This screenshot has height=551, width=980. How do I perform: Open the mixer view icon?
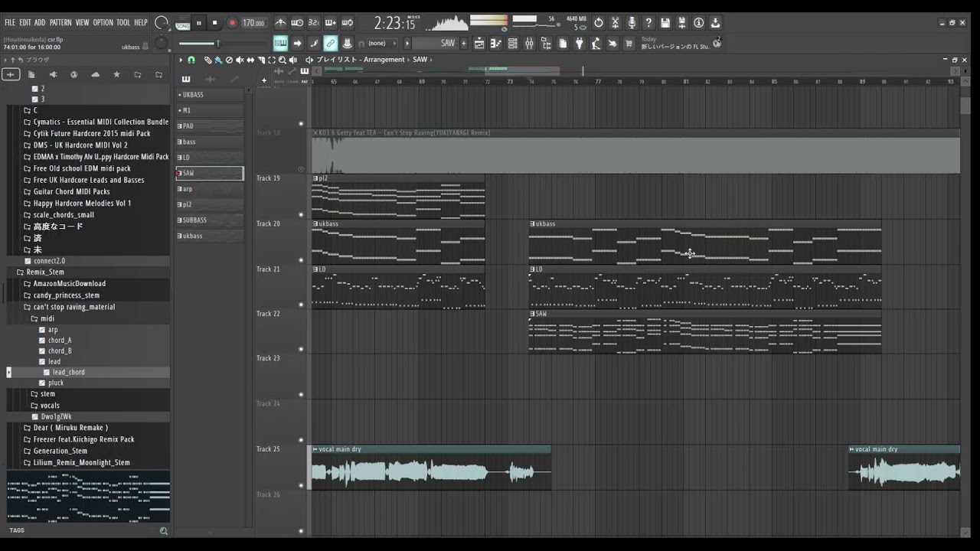tap(529, 44)
